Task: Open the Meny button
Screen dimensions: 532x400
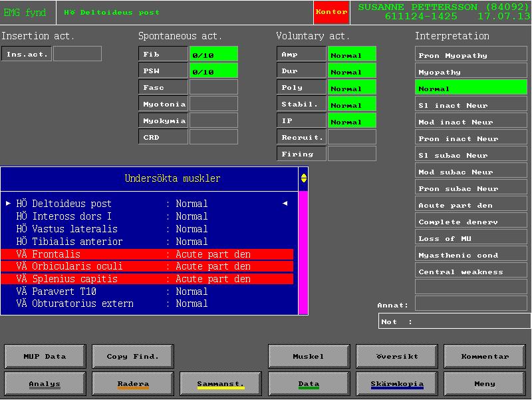Action: (x=485, y=384)
